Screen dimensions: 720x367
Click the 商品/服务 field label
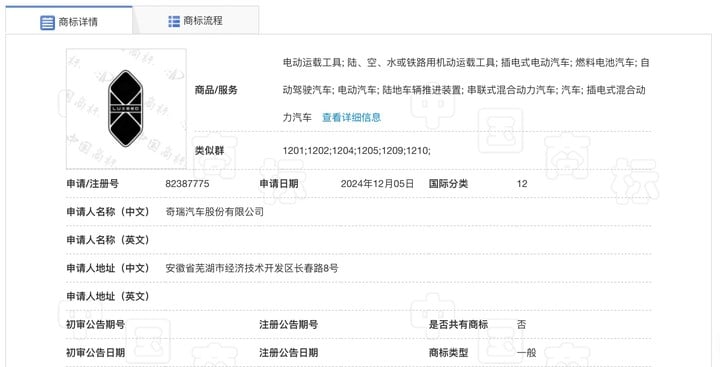coord(216,90)
